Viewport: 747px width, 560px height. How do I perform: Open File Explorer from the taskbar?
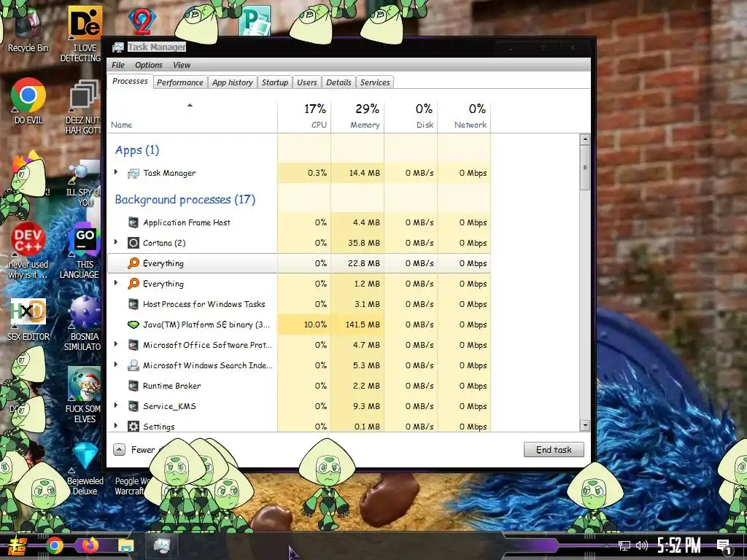125,545
